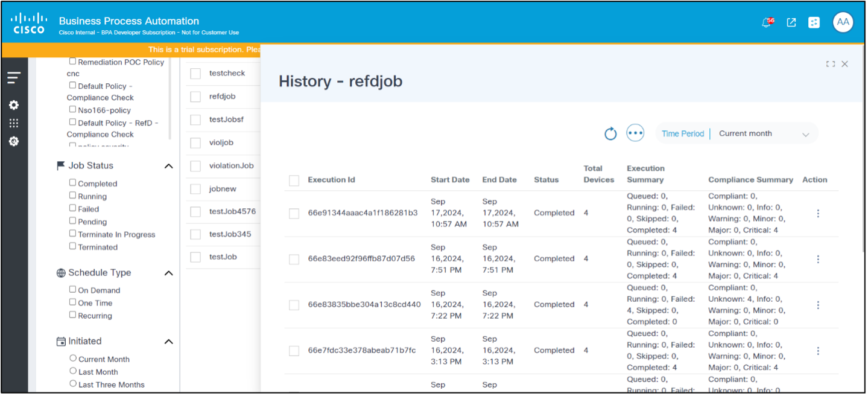Click the Cisco logo
868x396 pixels.
coord(28,23)
